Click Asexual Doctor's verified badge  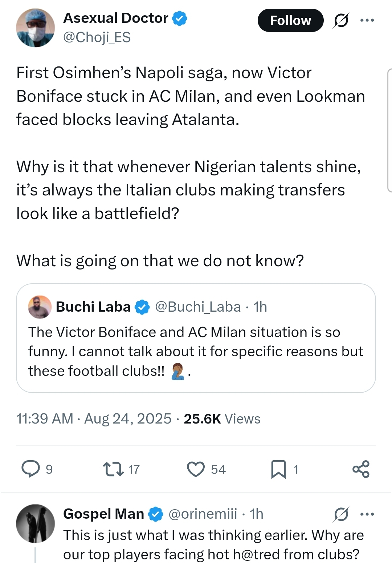(180, 18)
